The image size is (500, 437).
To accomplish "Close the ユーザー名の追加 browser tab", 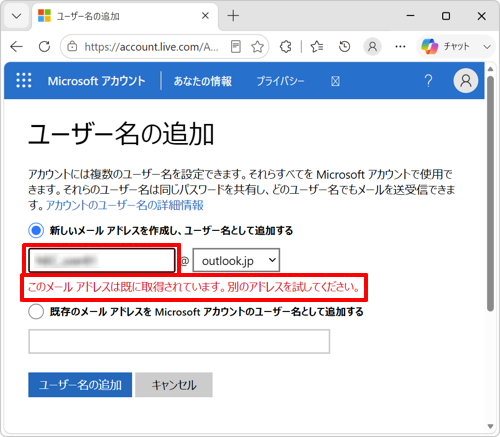I will pyautogui.click(x=205, y=16).
